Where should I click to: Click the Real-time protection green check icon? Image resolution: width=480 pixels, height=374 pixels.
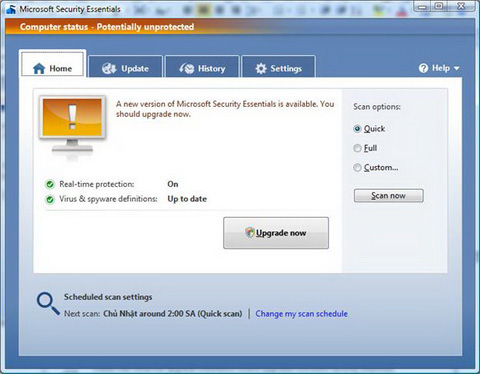(x=50, y=184)
